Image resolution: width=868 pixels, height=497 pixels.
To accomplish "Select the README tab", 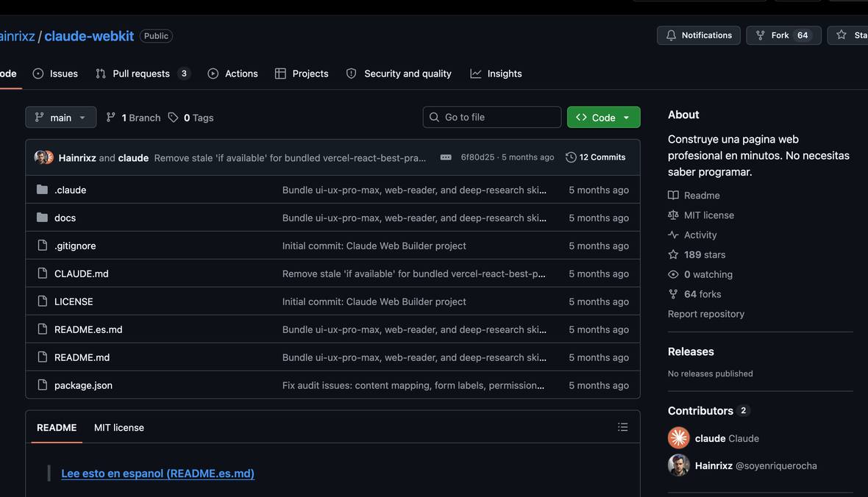I will tap(57, 427).
